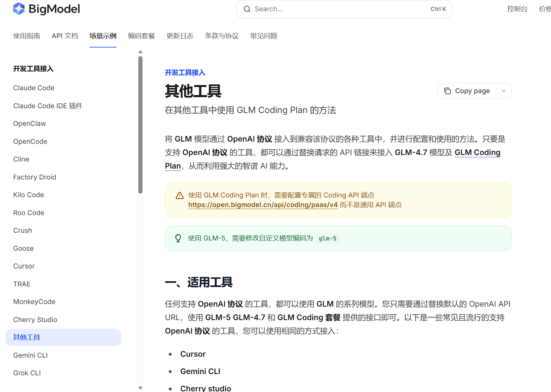Focus the Search input field
The width and height of the screenshot is (551, 392).
click(344, 9)
